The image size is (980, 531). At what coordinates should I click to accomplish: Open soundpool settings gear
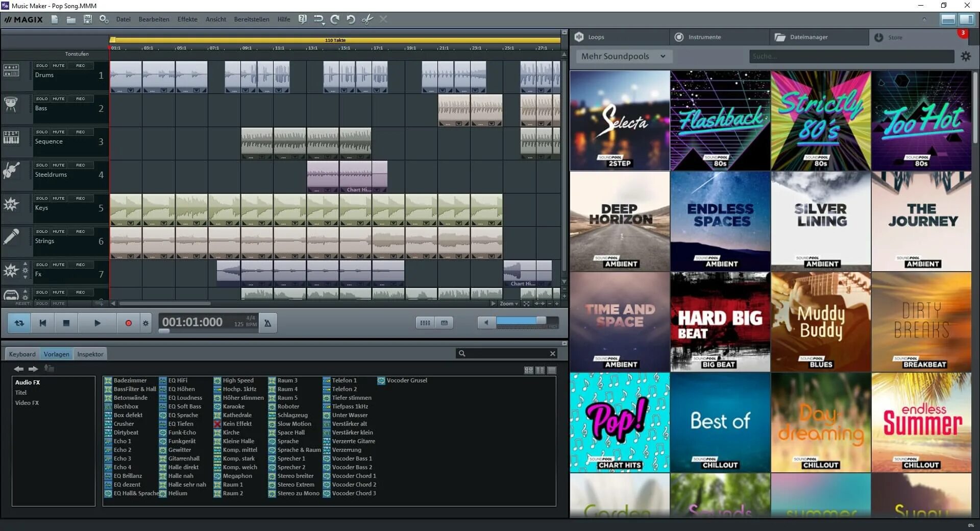coord(966,56)
